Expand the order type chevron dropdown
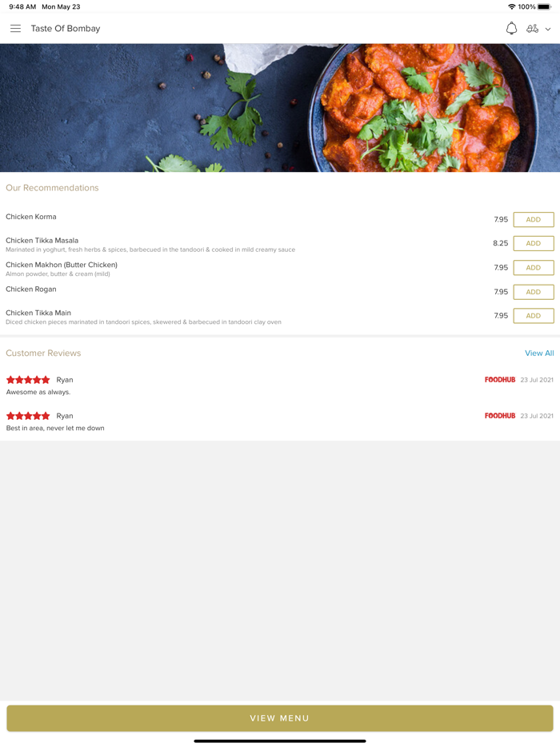Viewport: 560px width, 747px height. tap(548, 29)
